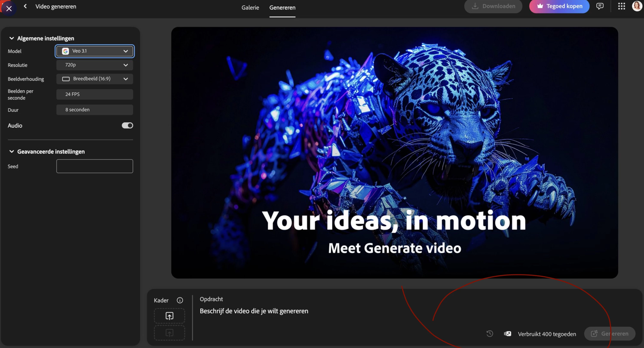Collapse the Algemene instellingen section
The height and width of the screenshot is (348, 644).
coord(12,38)
